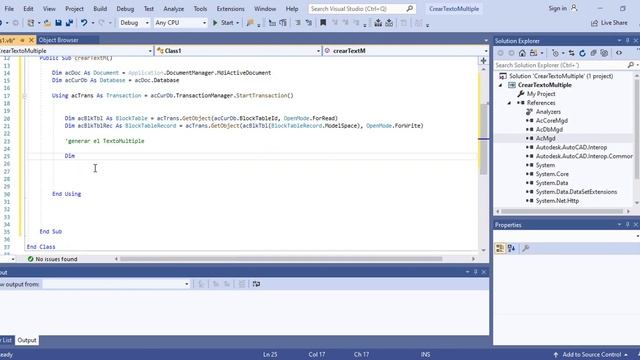Image resolution: width=640 pixels, height=360 pixels.
Task: Click the Save All icon
Action: pos(69,23)
